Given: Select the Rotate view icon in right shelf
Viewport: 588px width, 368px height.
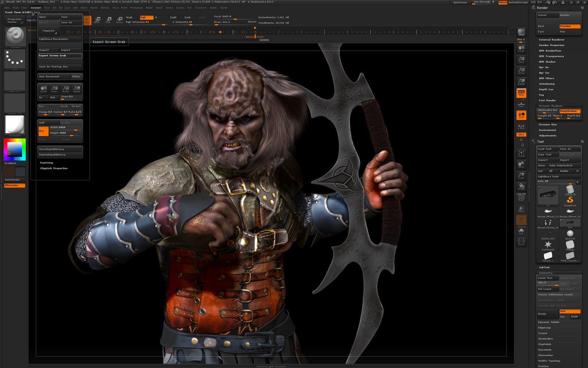Looking at the screenshot, I should coord(521,186).
